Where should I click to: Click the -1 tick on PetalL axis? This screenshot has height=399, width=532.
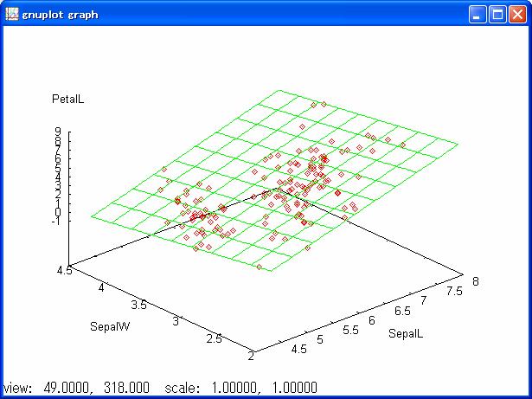pyautogui.click(x=54, y=220)
